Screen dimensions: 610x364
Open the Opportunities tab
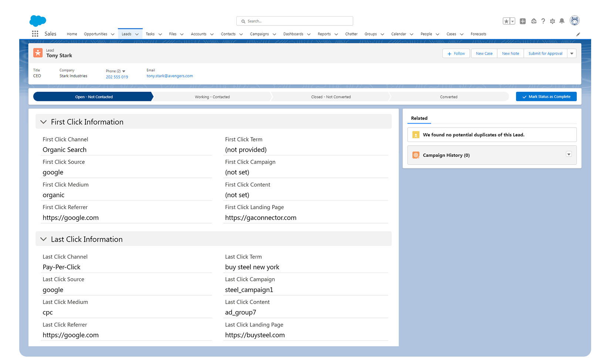(95, 34)
